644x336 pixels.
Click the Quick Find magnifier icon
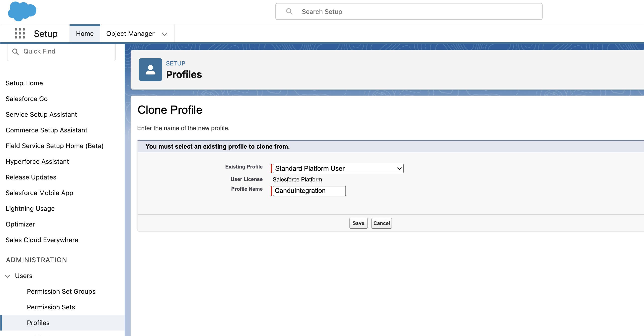click(x=15, y=52)
